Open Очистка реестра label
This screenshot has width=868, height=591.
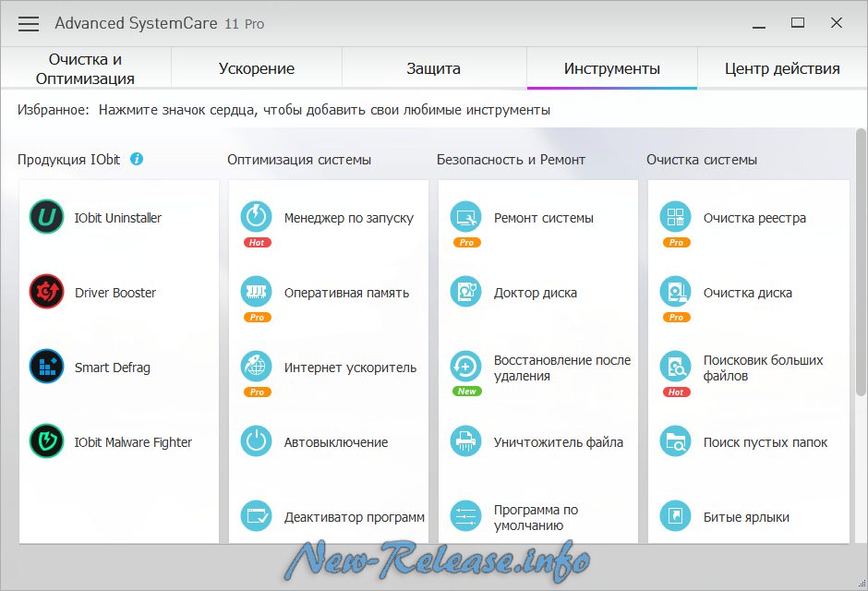(x=754, y=218)
